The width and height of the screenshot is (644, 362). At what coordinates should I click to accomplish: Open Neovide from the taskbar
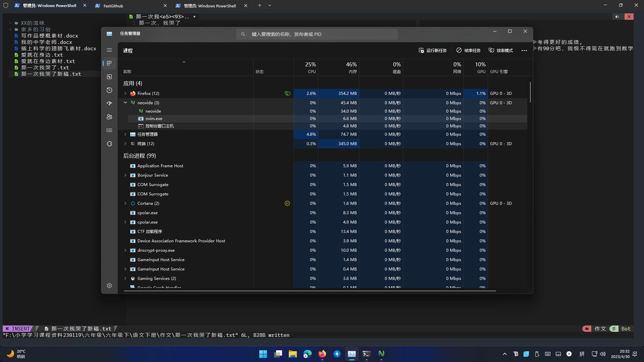point(381,354)
